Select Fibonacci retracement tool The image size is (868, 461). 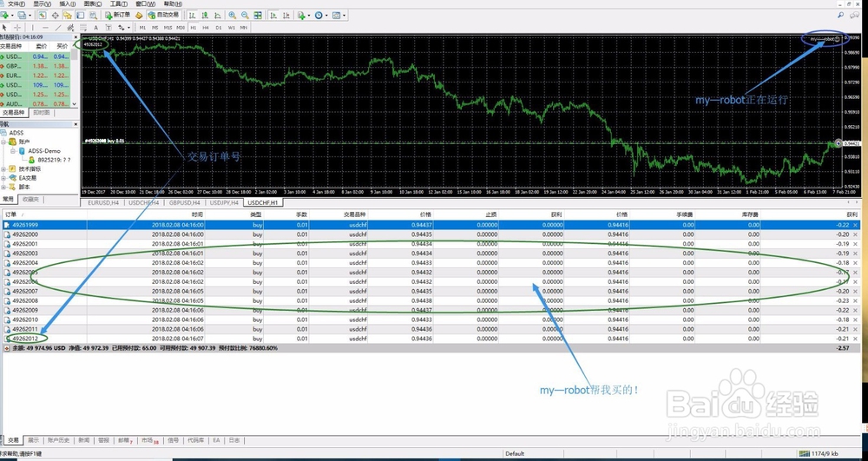point(83,27)
